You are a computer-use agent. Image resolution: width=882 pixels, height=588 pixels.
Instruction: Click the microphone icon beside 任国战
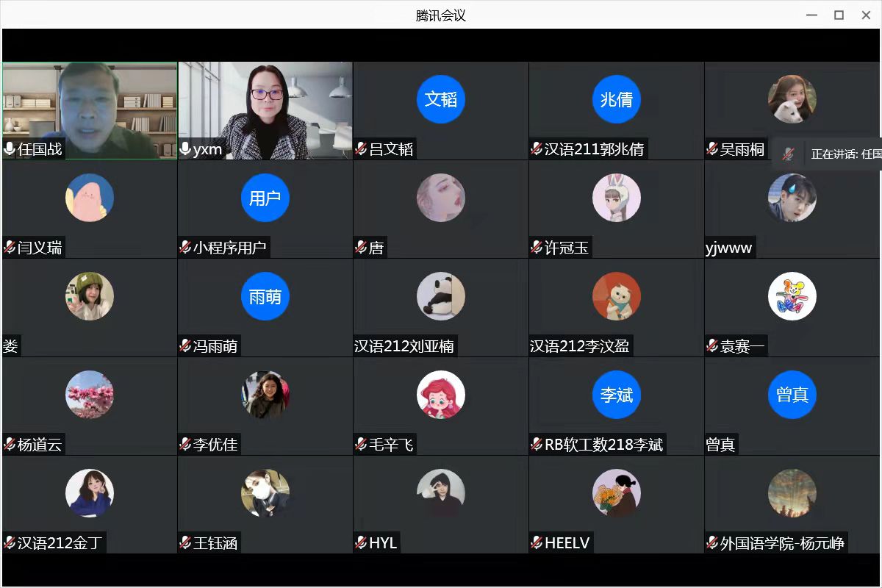coord(10,149)
